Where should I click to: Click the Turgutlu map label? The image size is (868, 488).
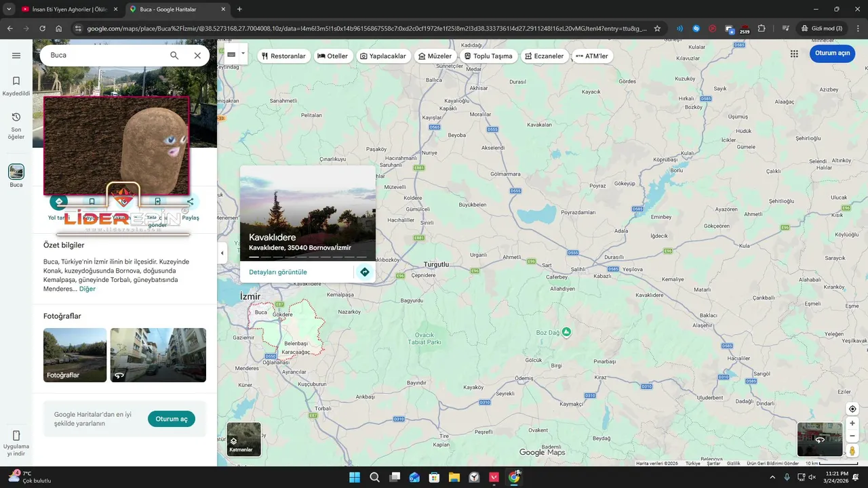[x=436, y=264]
